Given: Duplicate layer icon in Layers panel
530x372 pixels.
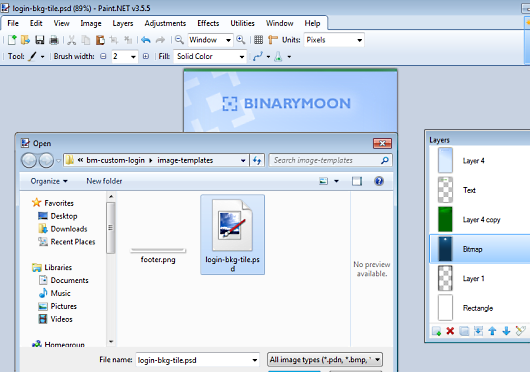Looking at the screenshot, I should 464,331.
